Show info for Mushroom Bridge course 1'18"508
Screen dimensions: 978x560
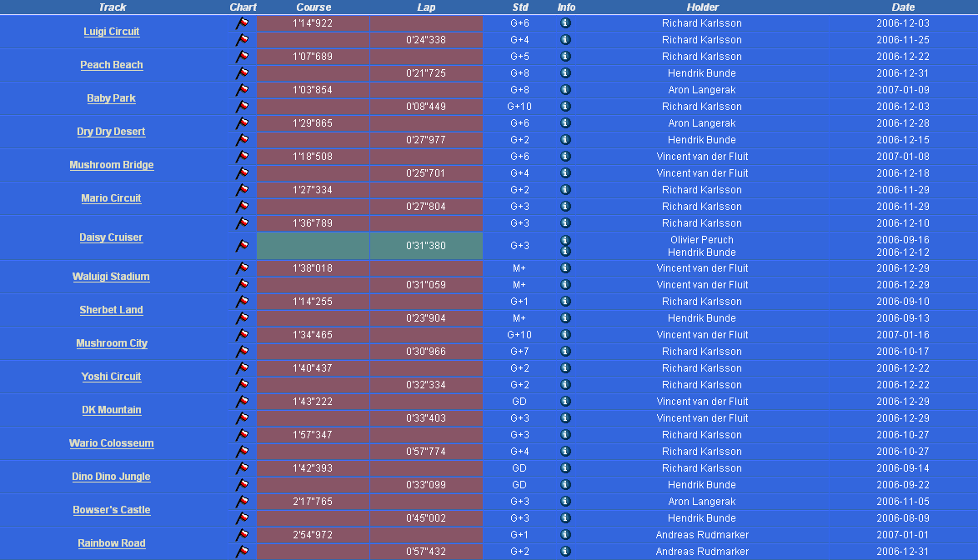566,157
